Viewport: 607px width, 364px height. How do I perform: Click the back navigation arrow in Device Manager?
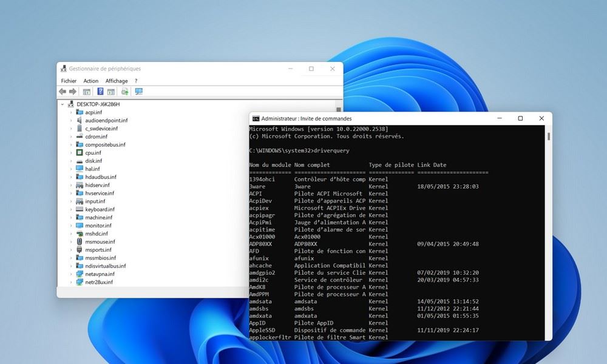(x=63, y=92)
